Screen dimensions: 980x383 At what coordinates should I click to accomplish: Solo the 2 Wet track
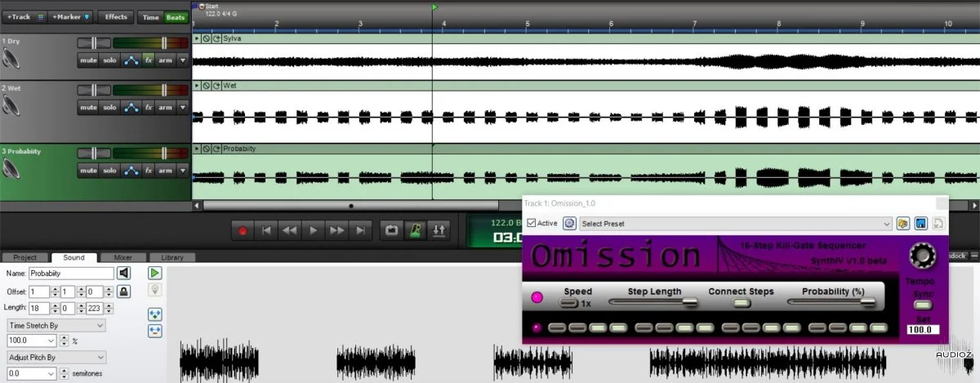pyautogui.click(x=109, y=107)
